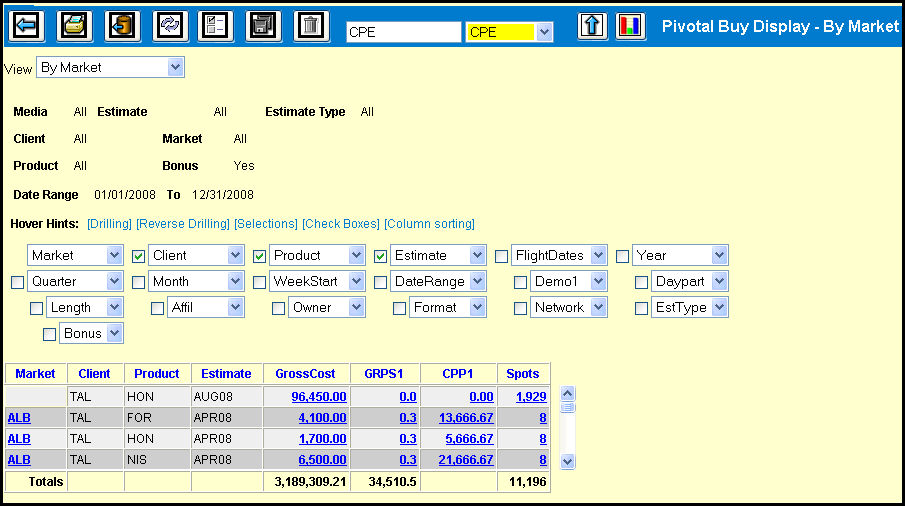Viewport: 905px width, 506px height.
Task: Click the 6,500.00 gross cost link
Action: point(322,460)
